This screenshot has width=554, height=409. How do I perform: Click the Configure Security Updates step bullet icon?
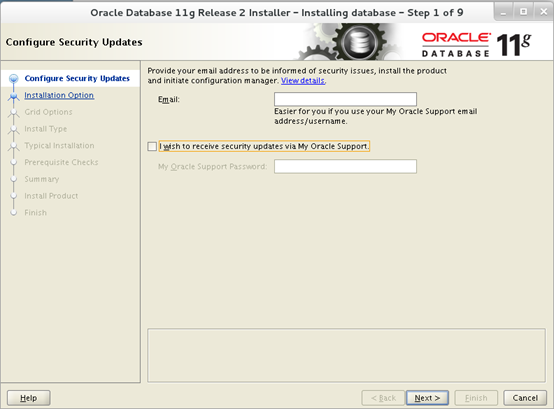coord(13,78)
